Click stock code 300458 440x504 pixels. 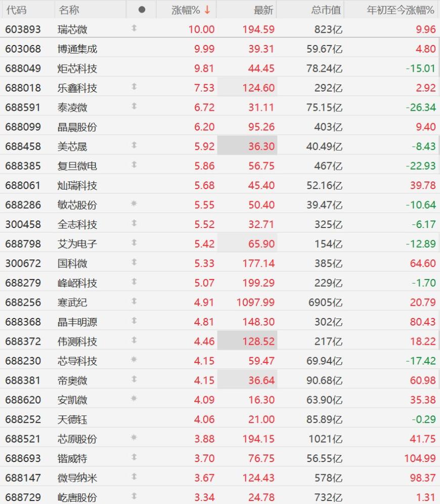(x=23, y=224)
